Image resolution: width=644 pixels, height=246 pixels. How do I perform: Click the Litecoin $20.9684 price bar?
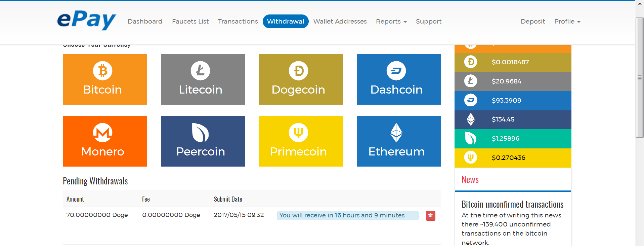(513, 81)
